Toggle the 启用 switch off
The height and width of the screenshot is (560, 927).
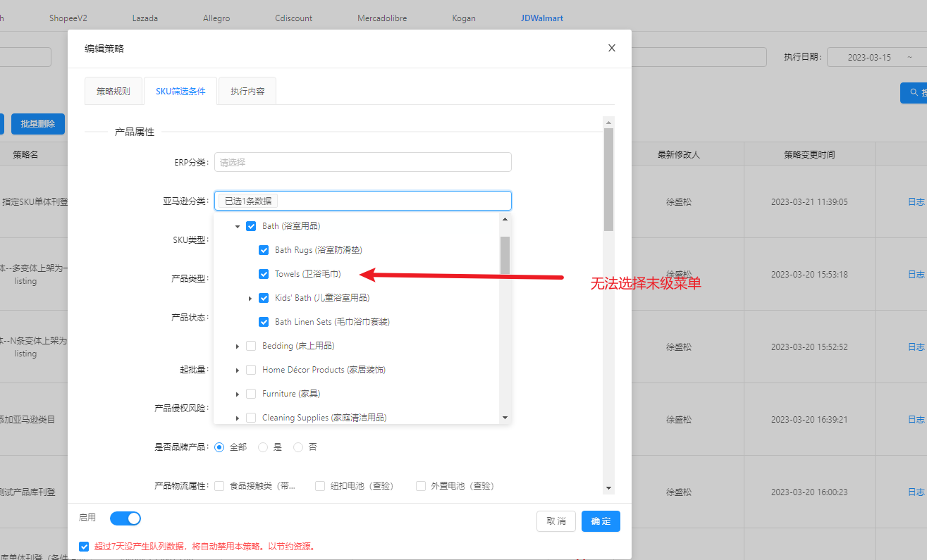click(125, 518)
